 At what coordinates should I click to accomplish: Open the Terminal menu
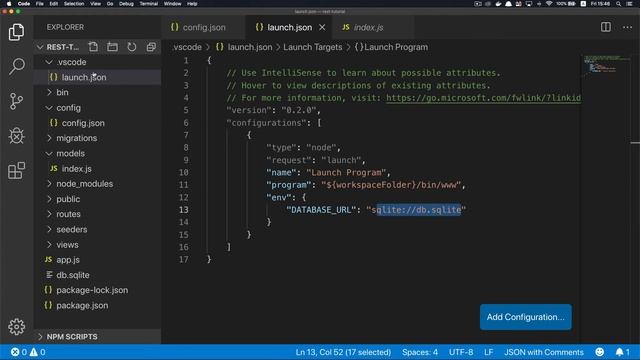point(149,4)
